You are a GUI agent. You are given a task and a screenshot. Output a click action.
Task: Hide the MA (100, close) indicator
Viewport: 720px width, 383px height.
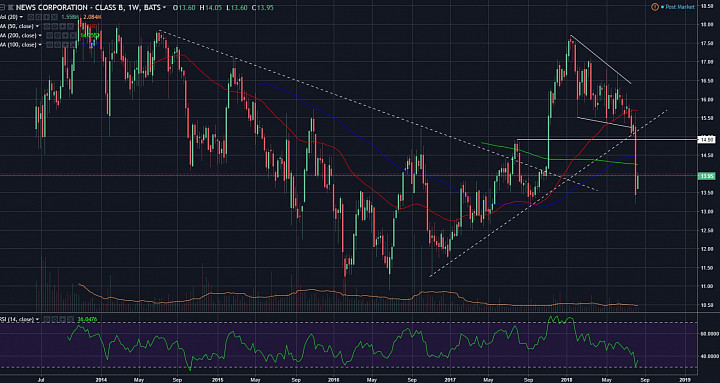tap(49, 45)
